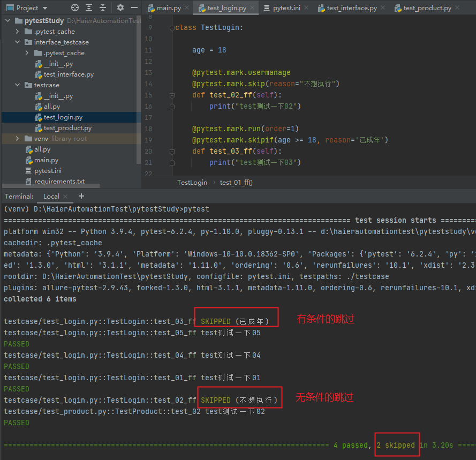Expand the venv library root folder
Image resolution: width=476 pixels, height=460 pixels.
[17, 139]
